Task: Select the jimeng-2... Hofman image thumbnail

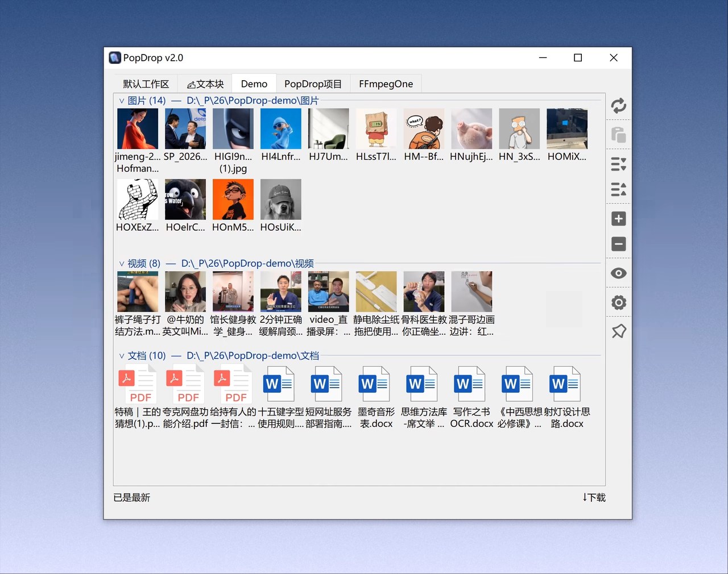Action: click(138, 129)
